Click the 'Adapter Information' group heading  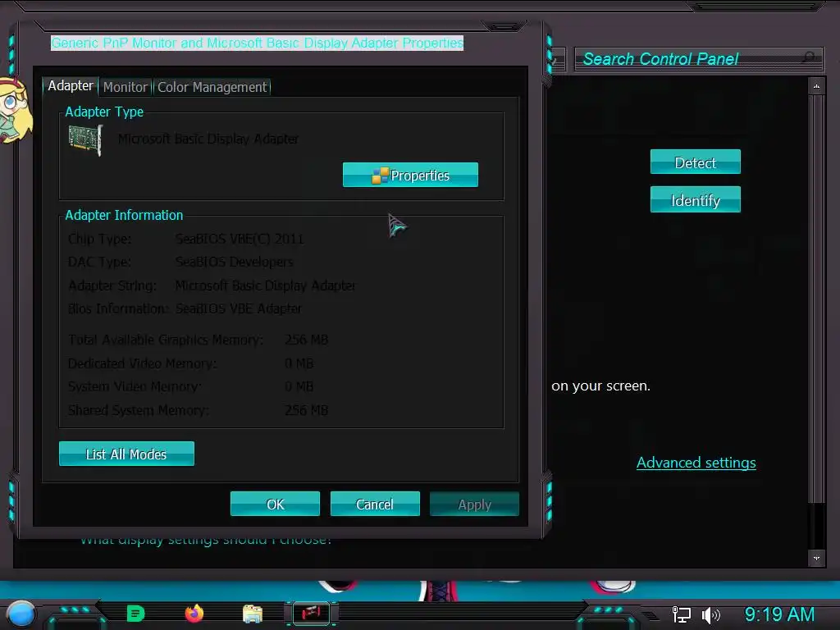point(124,215)
